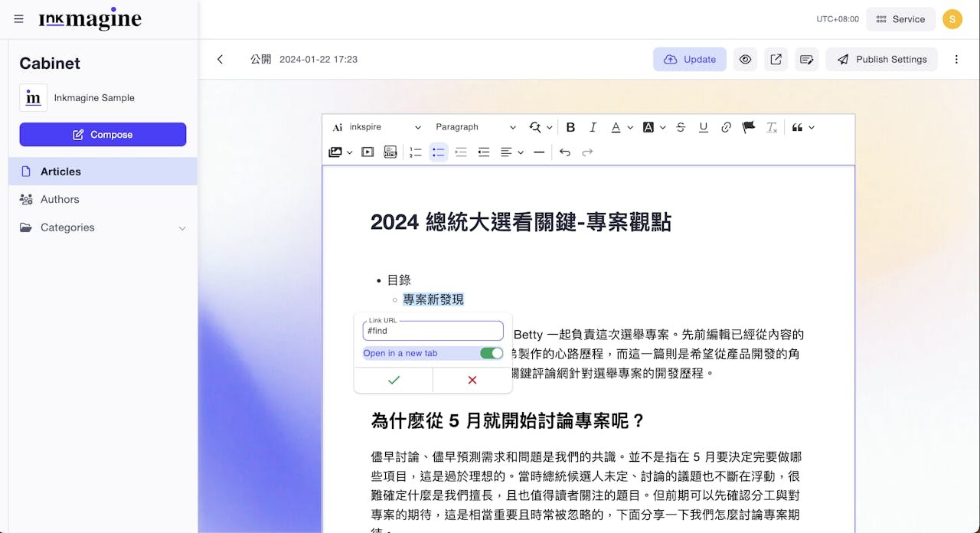
Task: Open the inkspire AI dropdown
Action: click(x=377, y=127)
